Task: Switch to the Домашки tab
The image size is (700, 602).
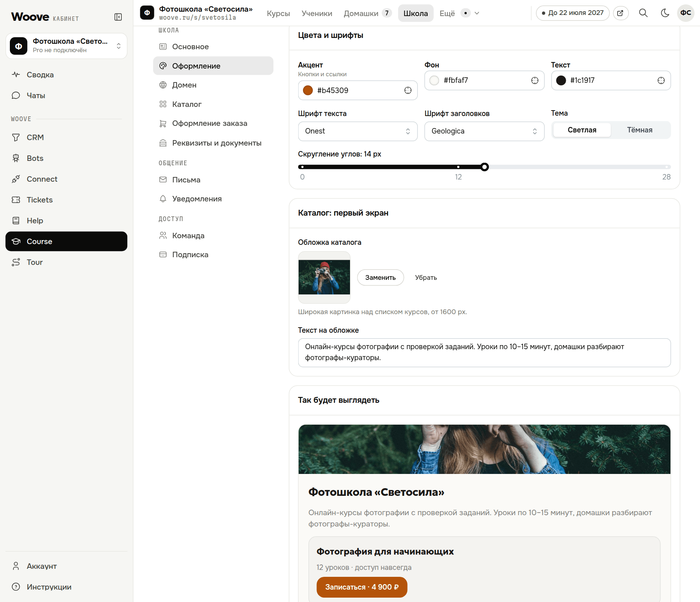Action: [x=367, y=13]
